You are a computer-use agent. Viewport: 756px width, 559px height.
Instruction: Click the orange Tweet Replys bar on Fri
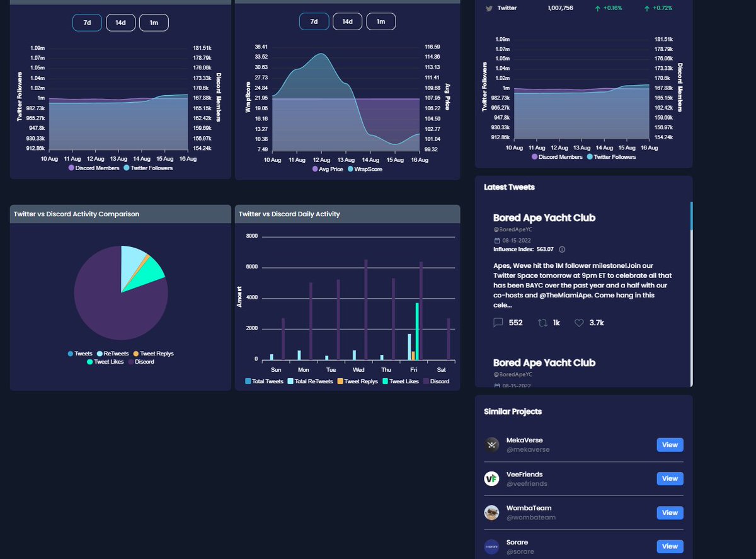[413, 355]
